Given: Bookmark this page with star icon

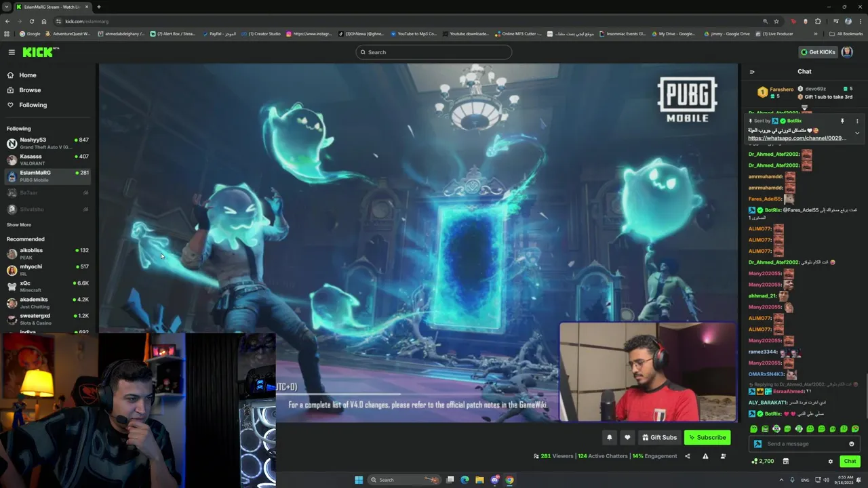Looking at the screenshot, I should pyautogui.click(x=776, y=21).
